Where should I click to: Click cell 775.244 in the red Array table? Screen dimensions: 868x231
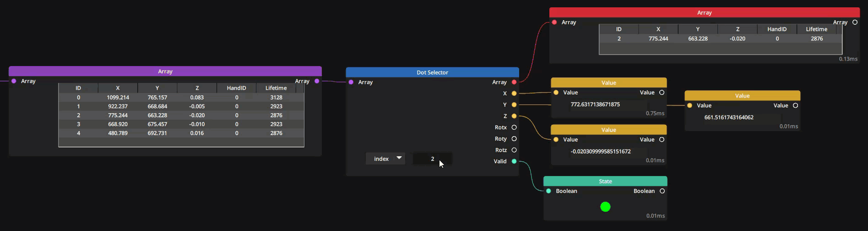pos(658,39)
